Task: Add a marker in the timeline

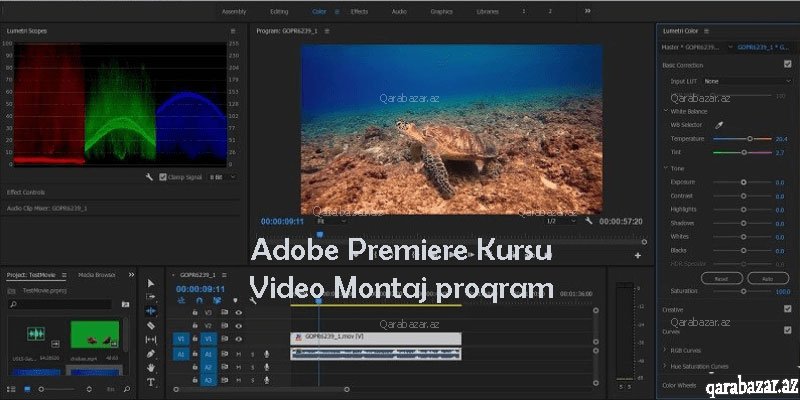Action: pyautogui.click(x=235, y=301)
